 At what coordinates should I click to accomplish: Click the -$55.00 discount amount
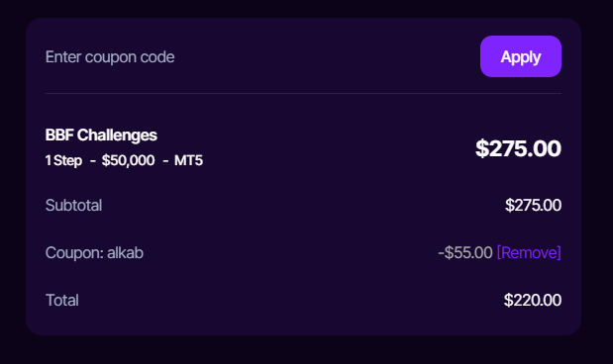tap(465, 252)
